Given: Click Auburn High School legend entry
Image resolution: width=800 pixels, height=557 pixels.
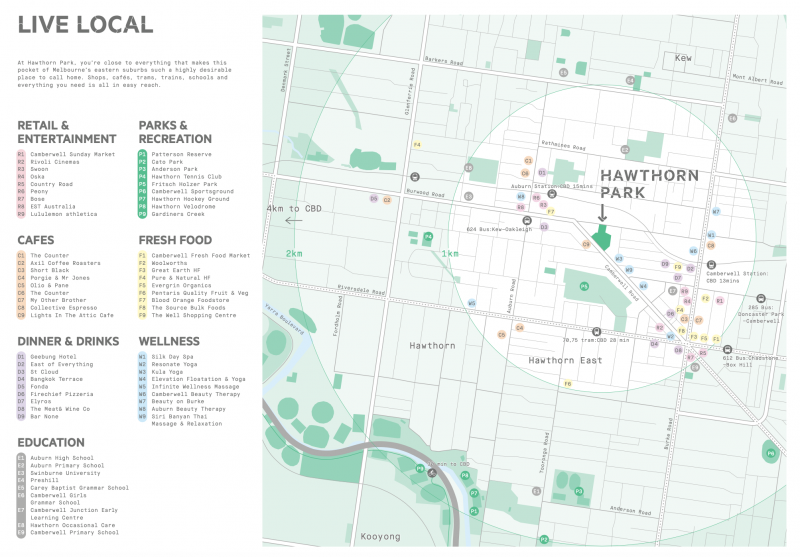Looking at the screenshot, I should [62, 458].
